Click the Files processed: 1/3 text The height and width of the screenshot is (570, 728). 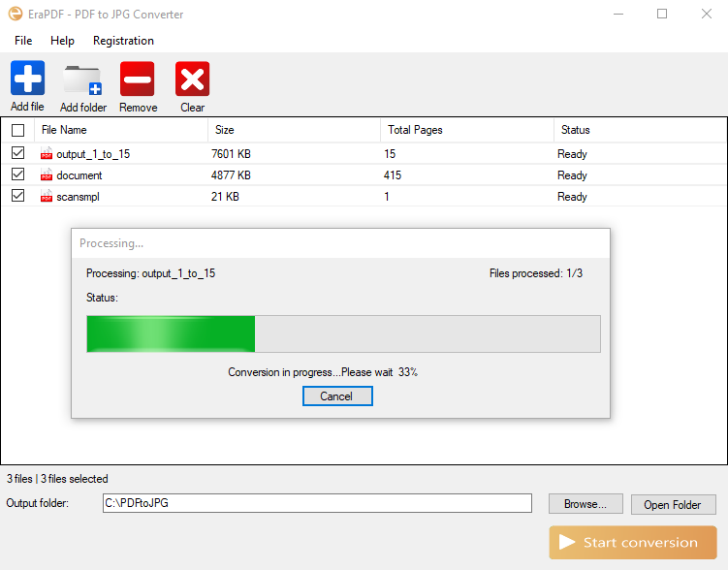click(536, 273)
